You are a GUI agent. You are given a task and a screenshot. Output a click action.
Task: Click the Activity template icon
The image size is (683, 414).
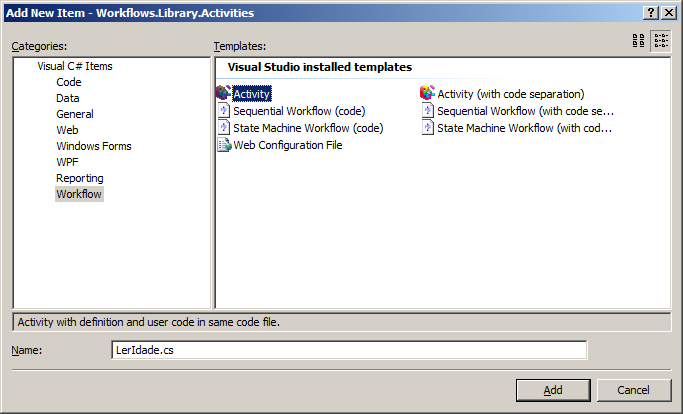point(223,94)
